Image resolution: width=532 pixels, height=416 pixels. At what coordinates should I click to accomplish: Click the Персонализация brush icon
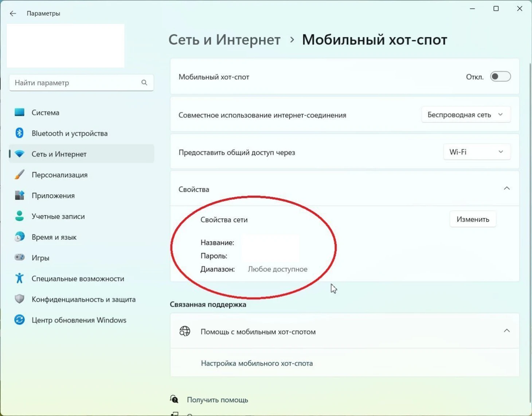[x=19, y=175]
